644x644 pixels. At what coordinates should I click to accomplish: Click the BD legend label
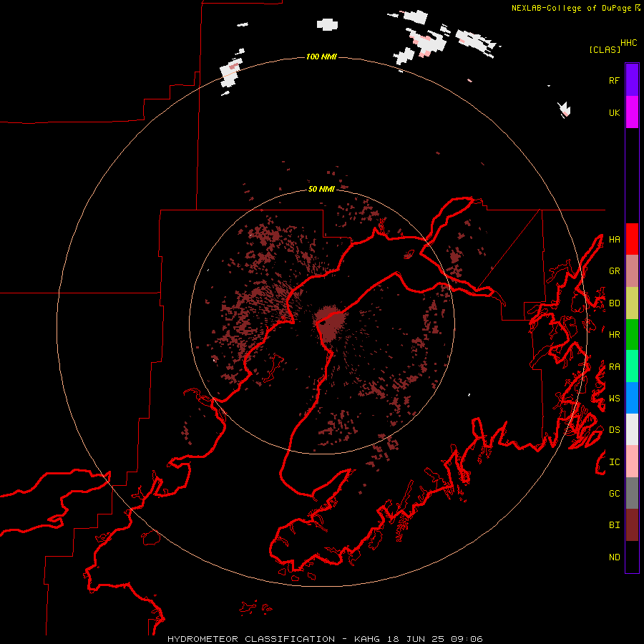614,303
